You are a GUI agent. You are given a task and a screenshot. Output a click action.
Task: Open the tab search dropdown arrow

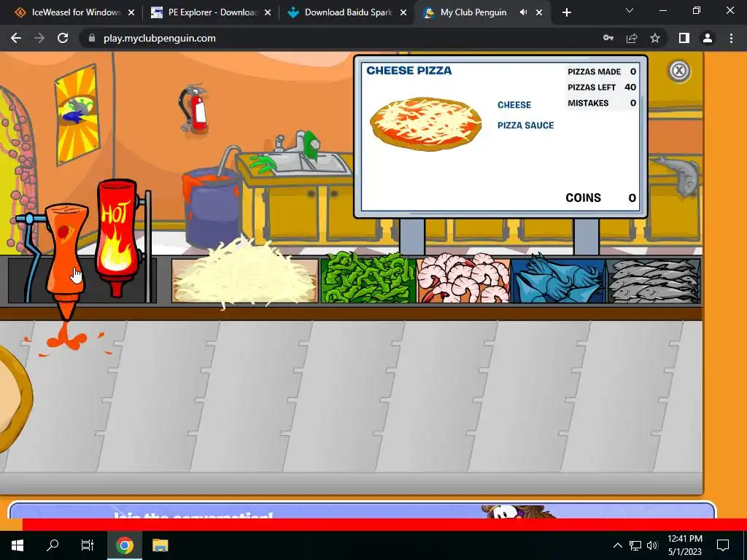pos(630,10)
